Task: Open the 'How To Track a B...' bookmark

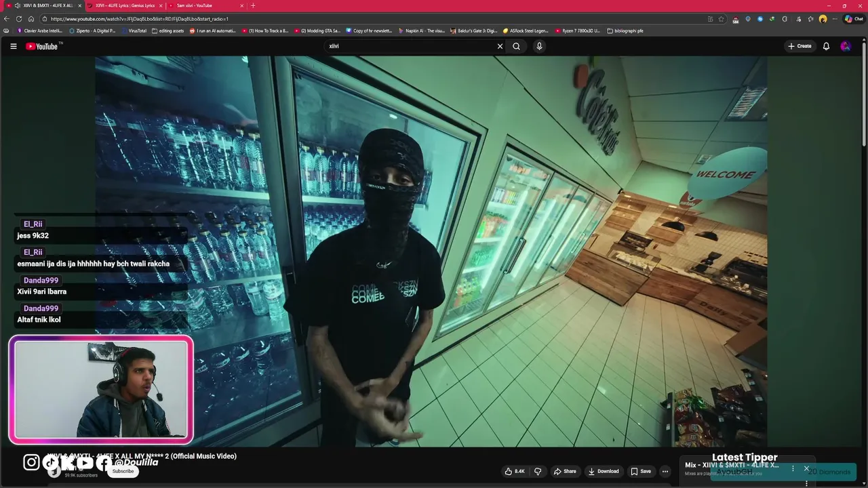Action: (x=265, y=30)
